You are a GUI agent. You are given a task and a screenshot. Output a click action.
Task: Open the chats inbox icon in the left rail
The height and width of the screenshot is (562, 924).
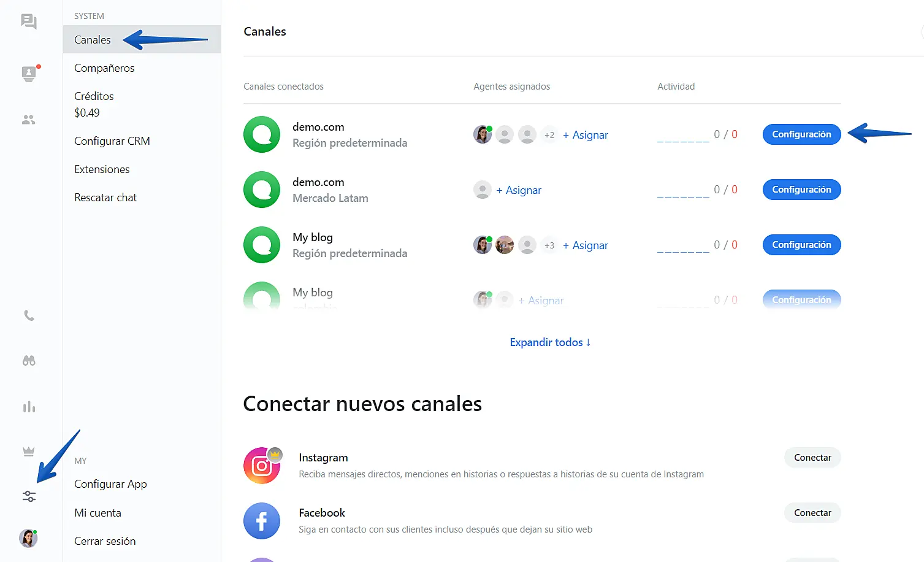pos(29,21)
